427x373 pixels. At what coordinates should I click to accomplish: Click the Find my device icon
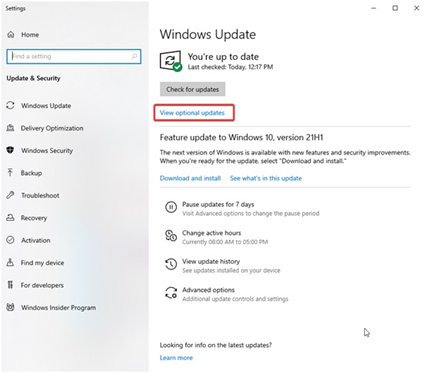[10, 262]
